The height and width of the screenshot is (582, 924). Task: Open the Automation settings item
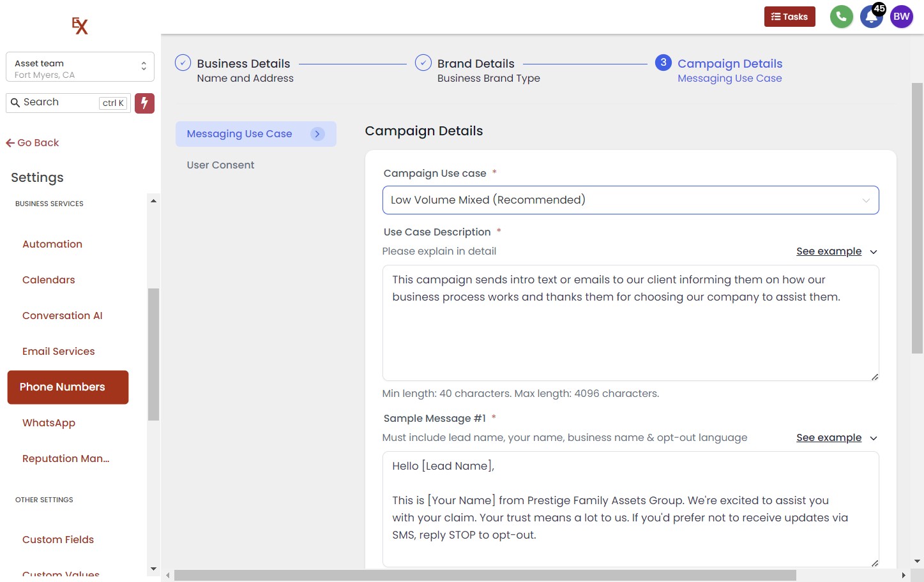pyautogui.click(x=52, y=244)
